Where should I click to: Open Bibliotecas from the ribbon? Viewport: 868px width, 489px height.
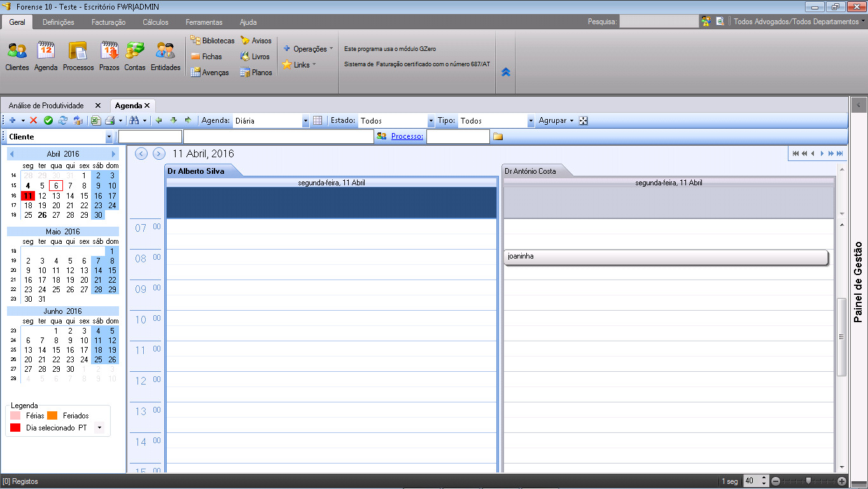[x=213, y=41]
